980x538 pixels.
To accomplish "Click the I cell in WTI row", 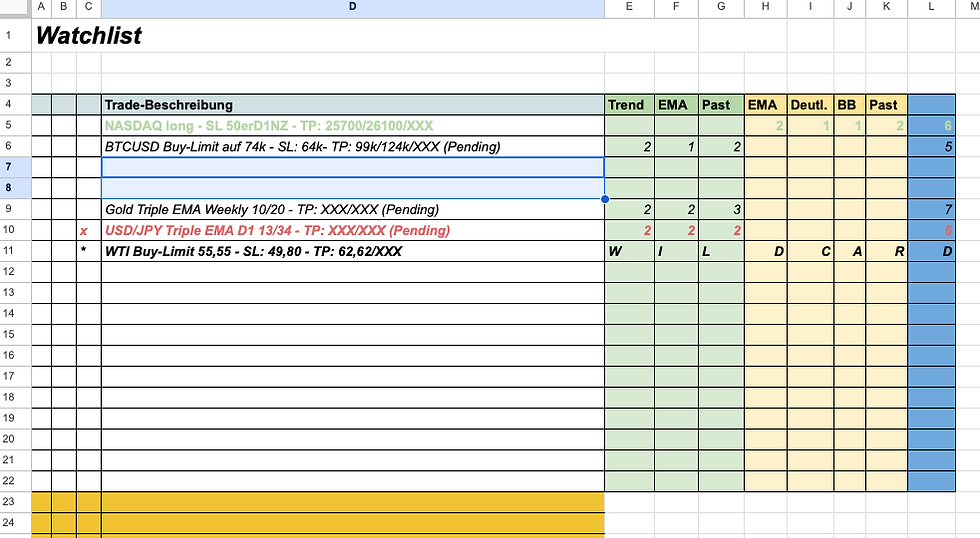I will point(676,251).
